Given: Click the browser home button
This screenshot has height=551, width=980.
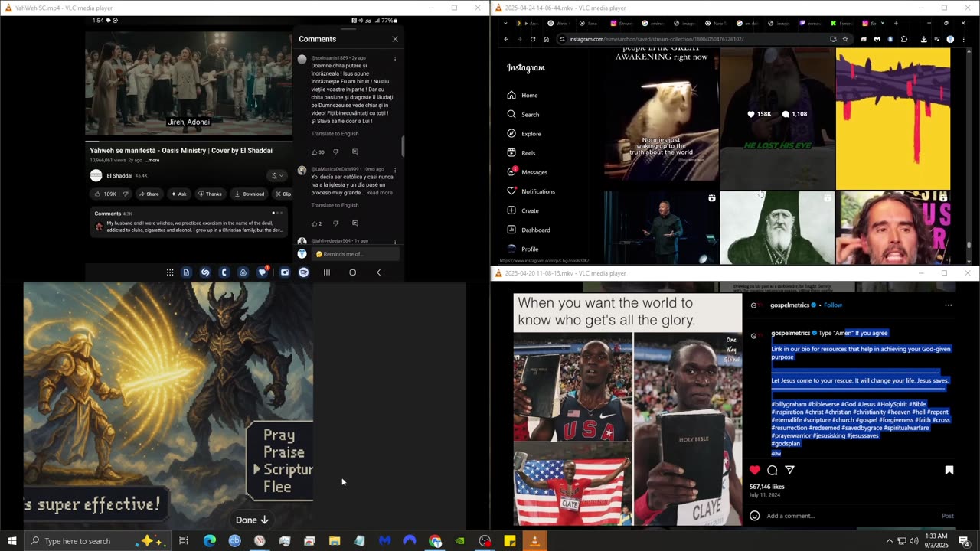Looking at the screenshot, I should (546, 39).
